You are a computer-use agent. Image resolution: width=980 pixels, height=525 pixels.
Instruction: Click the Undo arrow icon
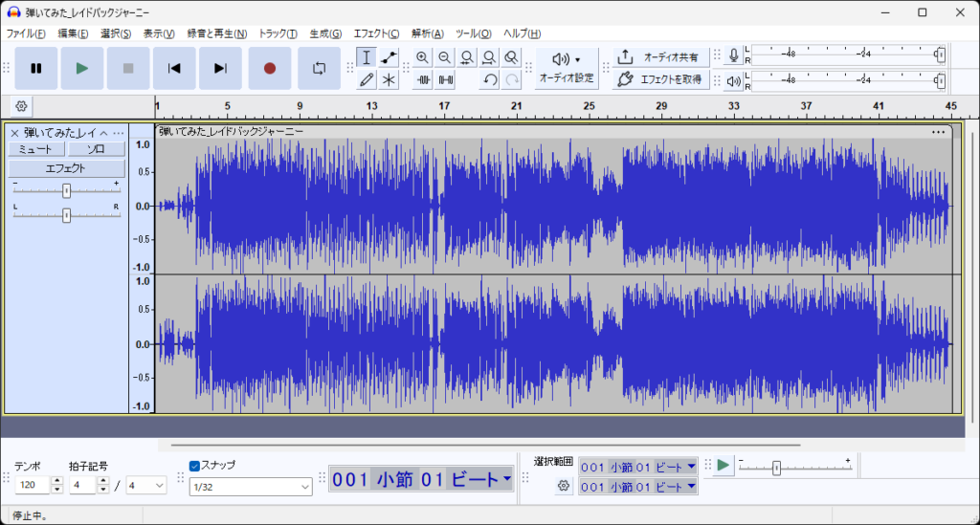490,79
